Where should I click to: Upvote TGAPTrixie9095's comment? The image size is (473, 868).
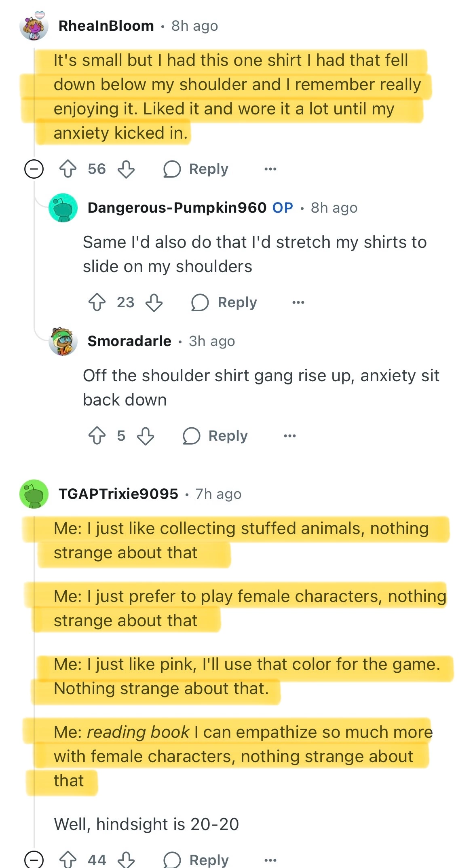[68, 860]
